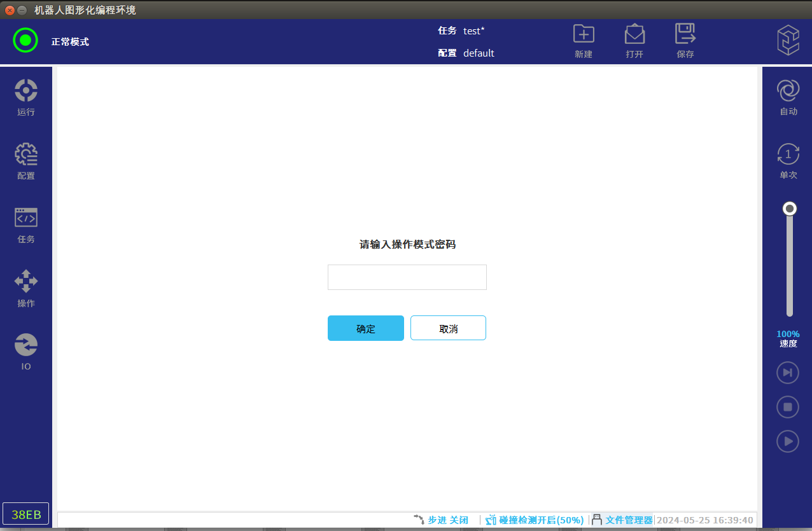
Task: Select the 任务 (Task) code icon
Action: tap(26, 218)
